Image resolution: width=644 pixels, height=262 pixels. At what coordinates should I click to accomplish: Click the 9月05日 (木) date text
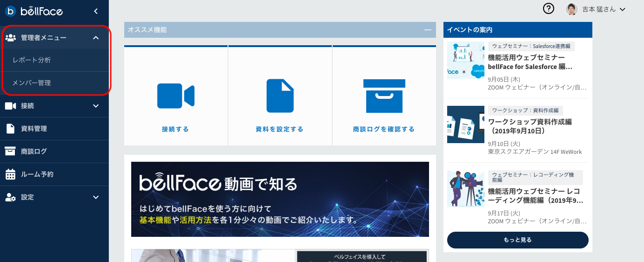click(x=504, y=79)
